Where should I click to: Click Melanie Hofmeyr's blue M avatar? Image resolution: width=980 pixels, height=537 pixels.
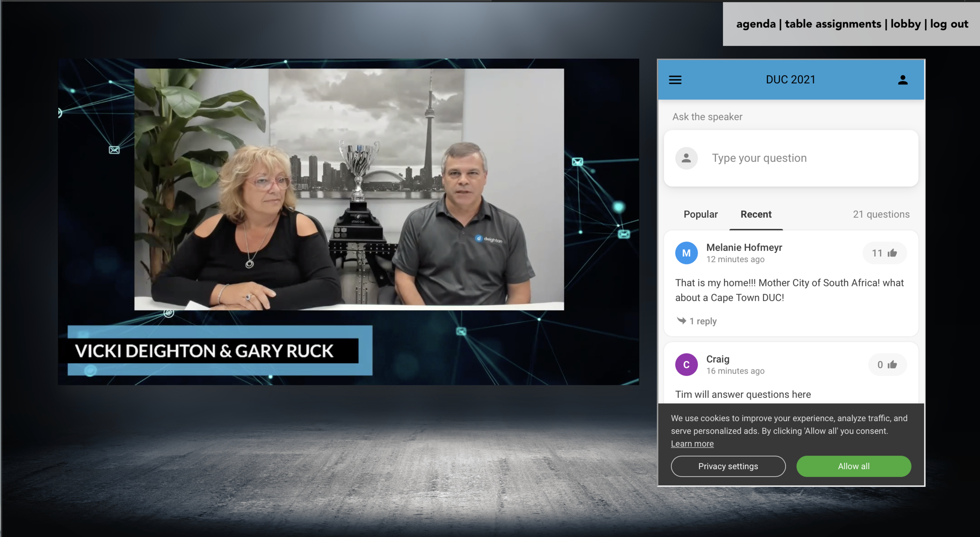686,253
